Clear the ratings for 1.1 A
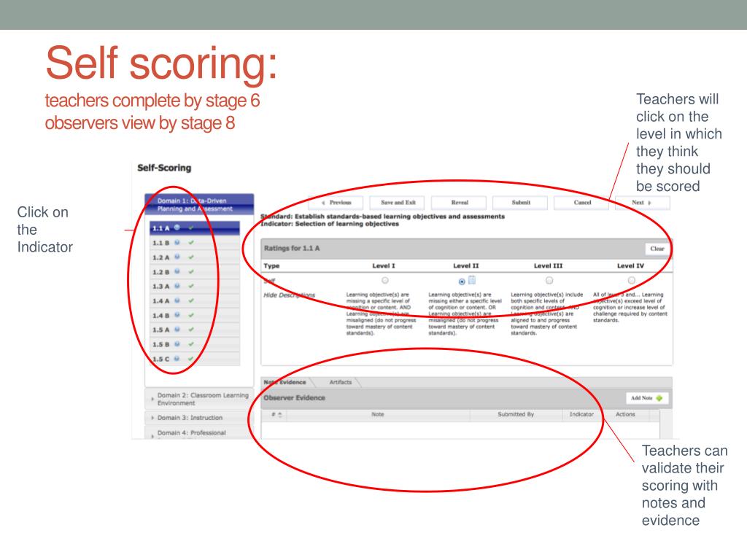Screen dimensions: 747x560 (657, 249)
